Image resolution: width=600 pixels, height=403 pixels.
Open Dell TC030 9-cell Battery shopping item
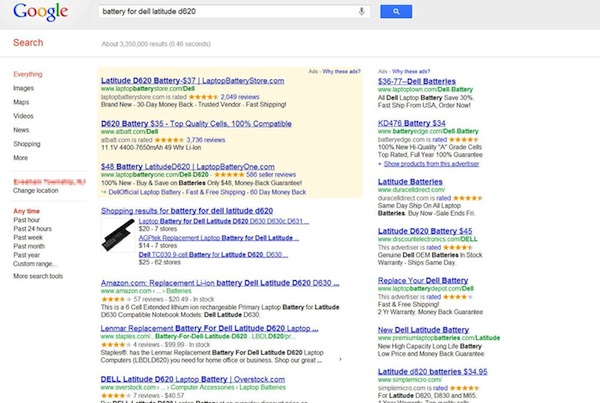click(213, 255)
